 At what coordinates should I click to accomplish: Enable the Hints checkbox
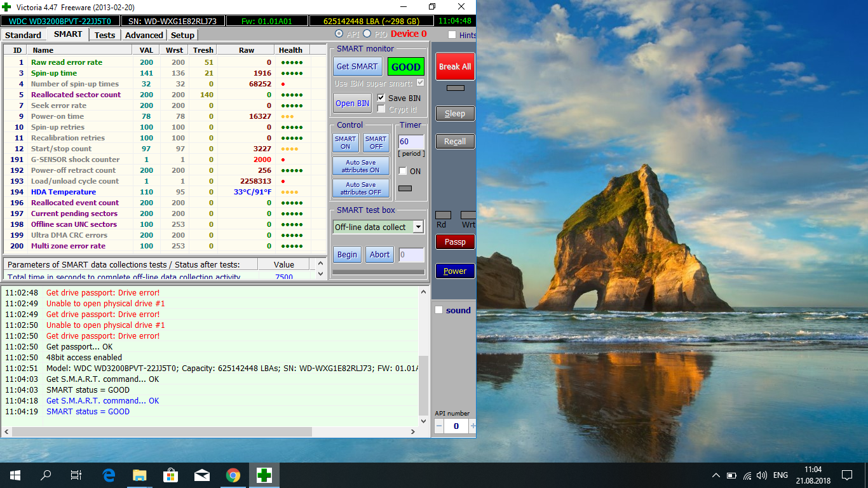[452, 35]
